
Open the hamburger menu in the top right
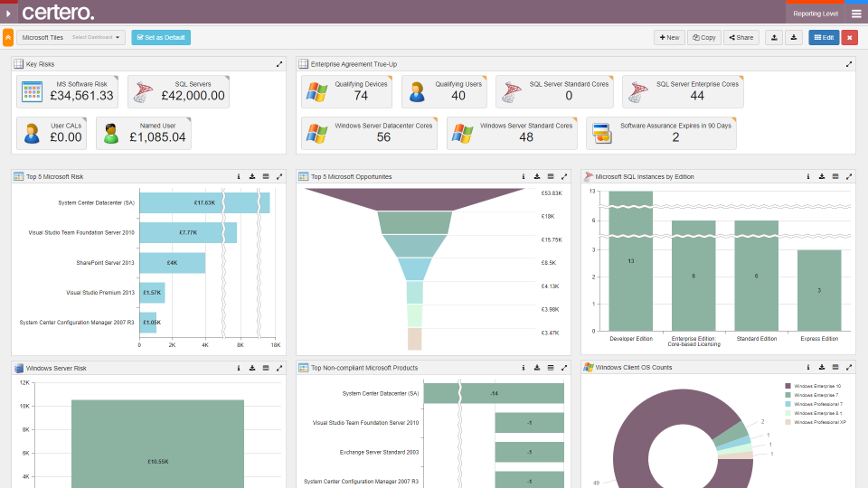pyautogui.click(x=856, y=14)
